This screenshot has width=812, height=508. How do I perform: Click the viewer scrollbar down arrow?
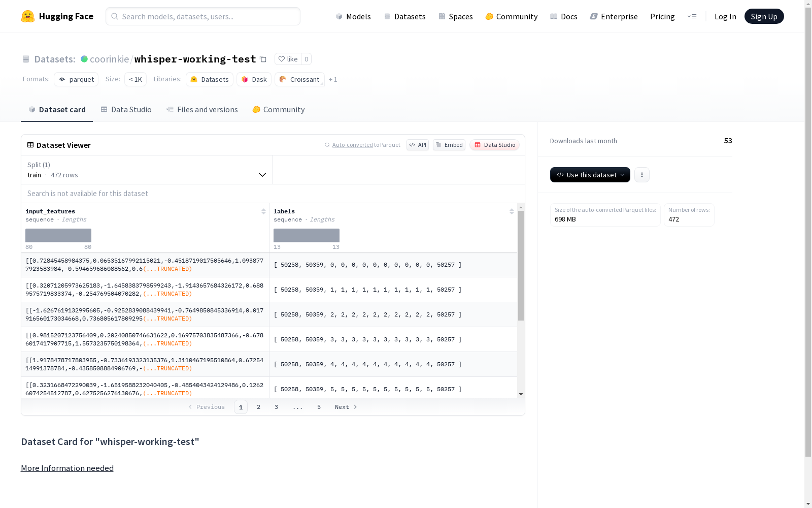click(x=521, y=394)
